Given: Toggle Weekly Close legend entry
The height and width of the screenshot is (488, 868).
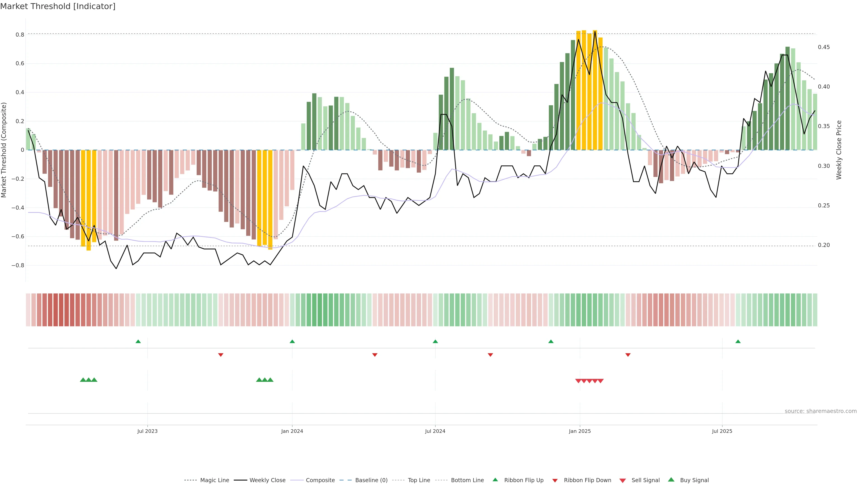Looking at the screenshot, I should tap(267, 480).
